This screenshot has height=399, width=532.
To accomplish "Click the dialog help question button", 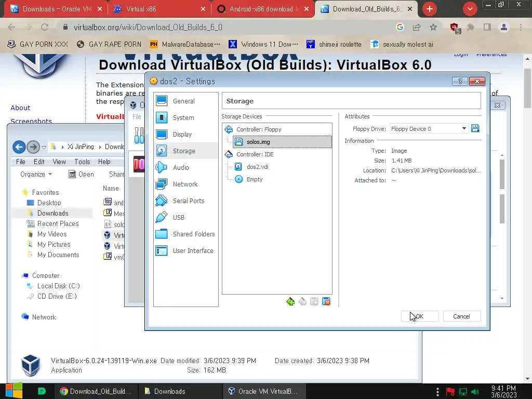I will [460, 81].
